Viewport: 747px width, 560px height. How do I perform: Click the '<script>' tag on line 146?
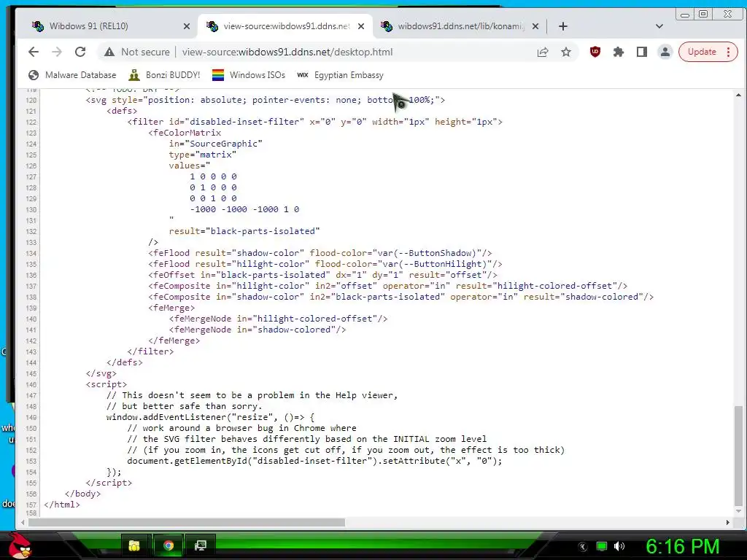(x=107, y=385)
